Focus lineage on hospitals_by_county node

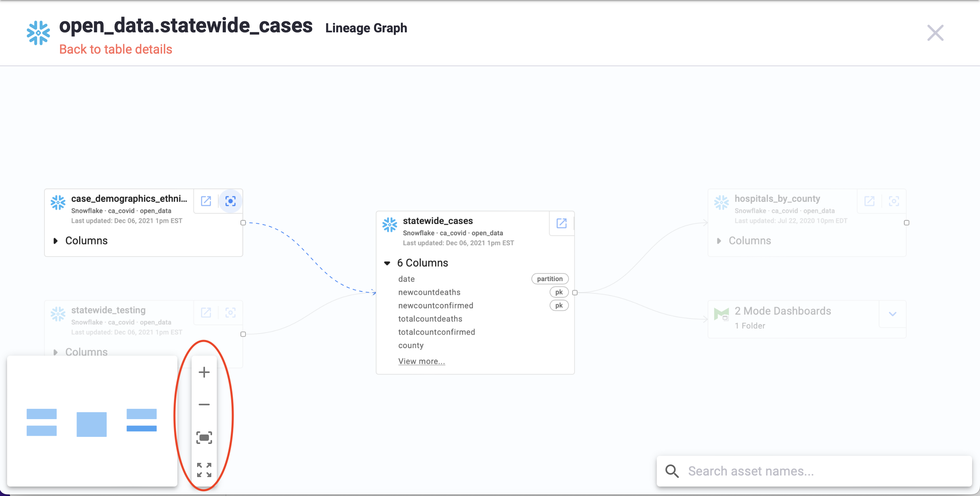pos(894,201)
